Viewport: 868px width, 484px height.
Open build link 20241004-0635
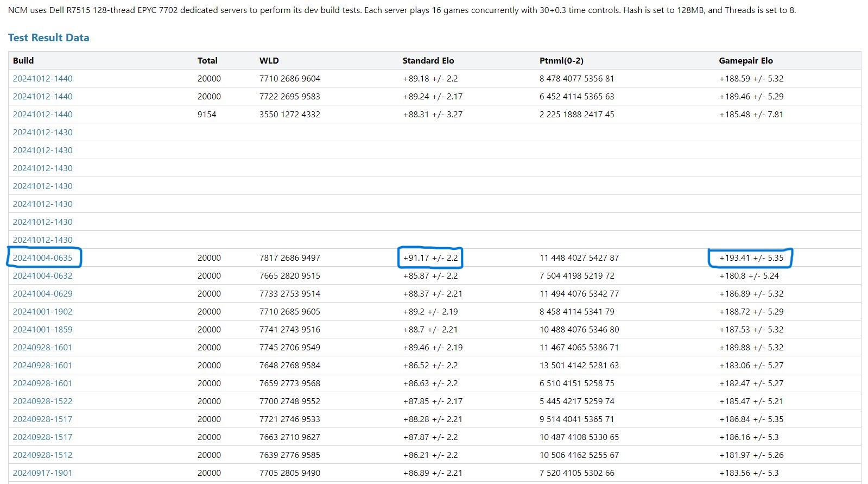click(x=42, y=257)
